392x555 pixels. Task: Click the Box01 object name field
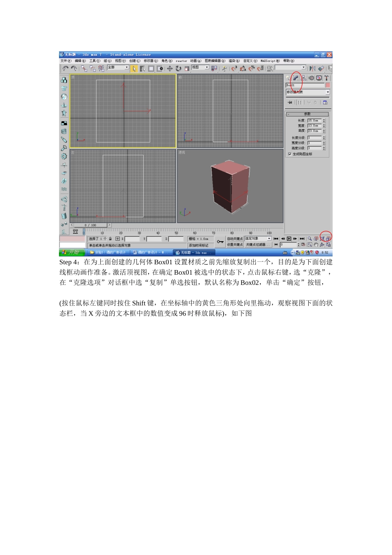(305, 85)
